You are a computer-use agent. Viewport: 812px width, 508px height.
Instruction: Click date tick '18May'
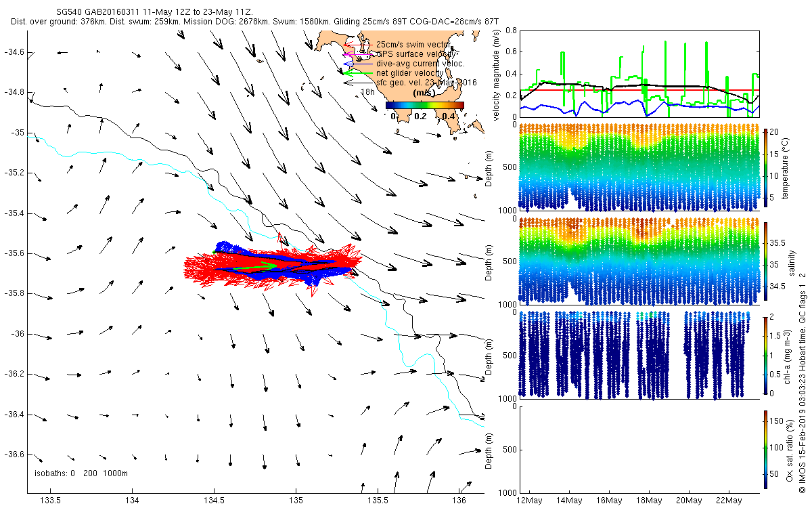click(650, 501)
